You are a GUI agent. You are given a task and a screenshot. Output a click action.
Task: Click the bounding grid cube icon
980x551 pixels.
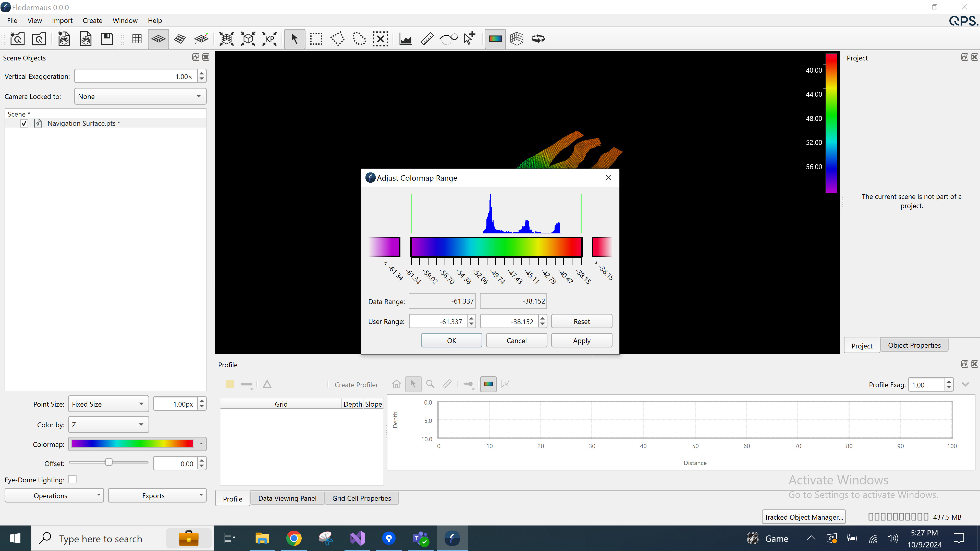click(517, 39)
